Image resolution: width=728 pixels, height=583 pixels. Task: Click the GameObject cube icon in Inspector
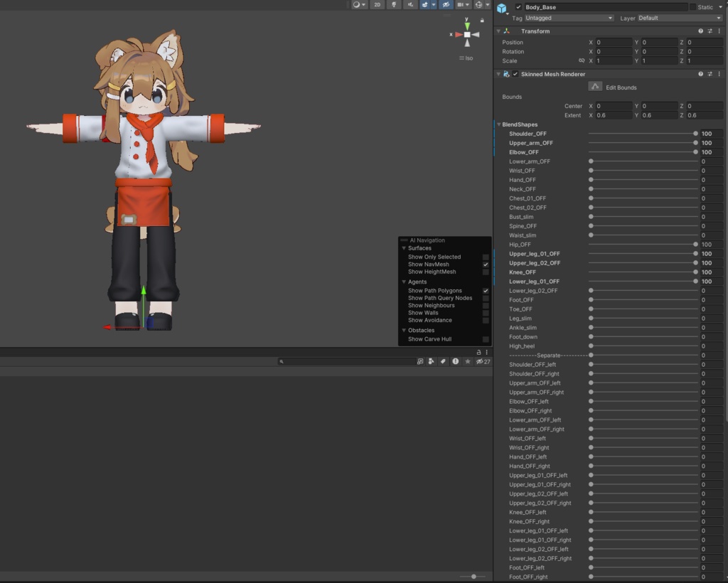501,9
